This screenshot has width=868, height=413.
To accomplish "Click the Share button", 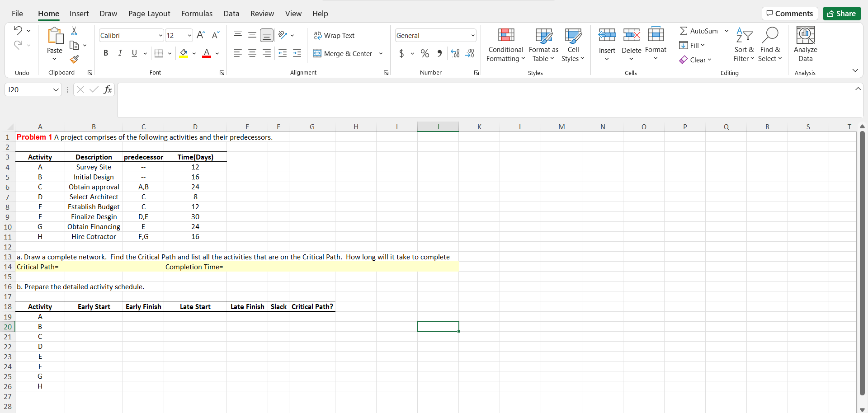I will (x=841, y=14).
